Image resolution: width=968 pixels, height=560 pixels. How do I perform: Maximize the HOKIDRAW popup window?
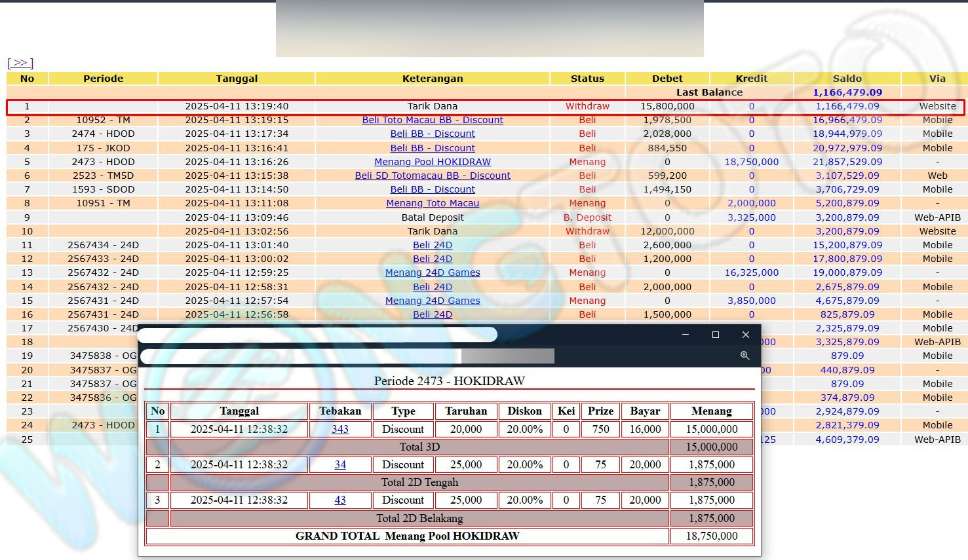716,335
